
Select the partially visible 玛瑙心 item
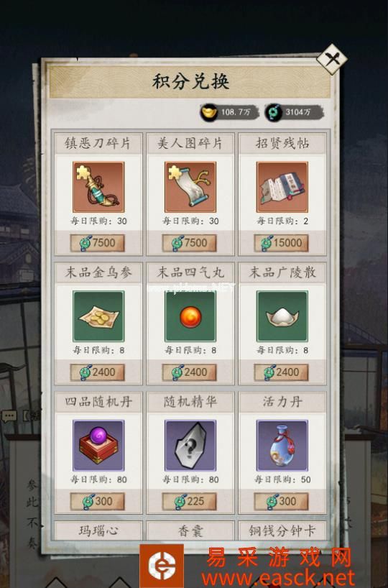[x=98, y=530]
